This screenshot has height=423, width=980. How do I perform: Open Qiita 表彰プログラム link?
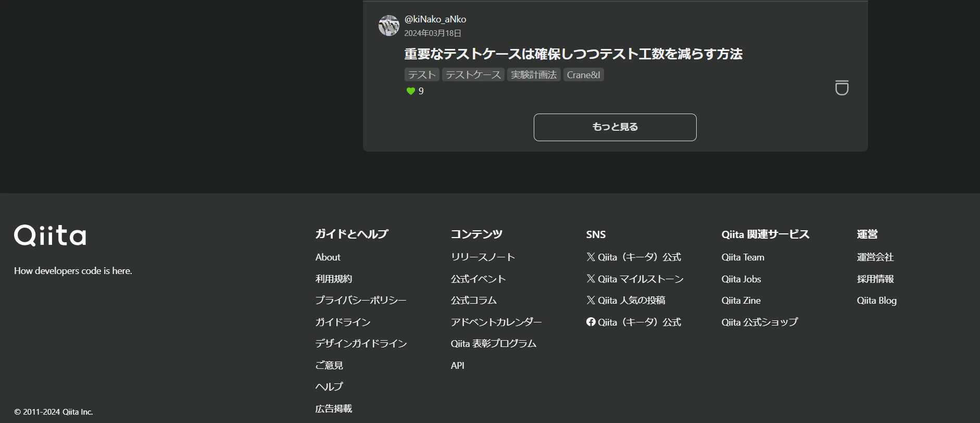point(494,344)
